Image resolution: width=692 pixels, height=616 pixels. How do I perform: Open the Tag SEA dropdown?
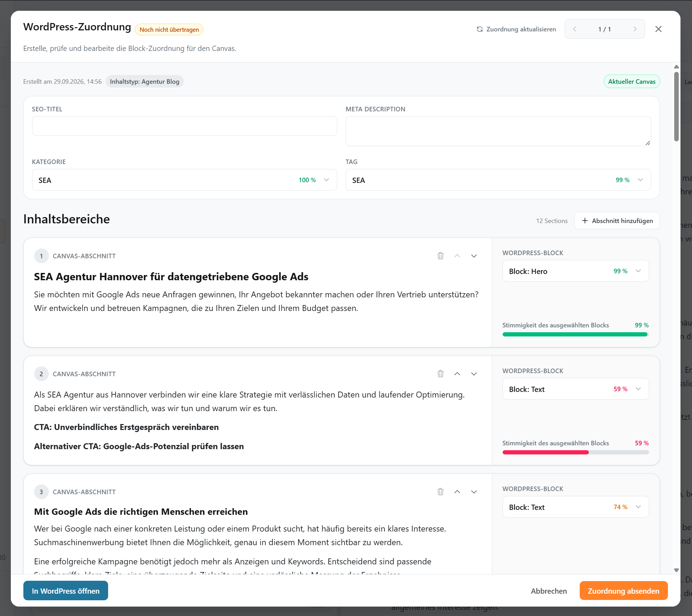tap(498, 180)
